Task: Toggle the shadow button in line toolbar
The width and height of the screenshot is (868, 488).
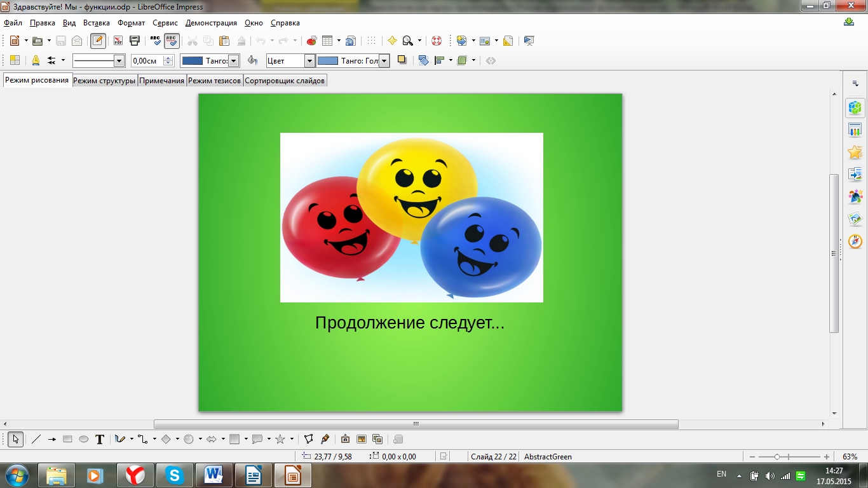Action: [x=402, y=60]
